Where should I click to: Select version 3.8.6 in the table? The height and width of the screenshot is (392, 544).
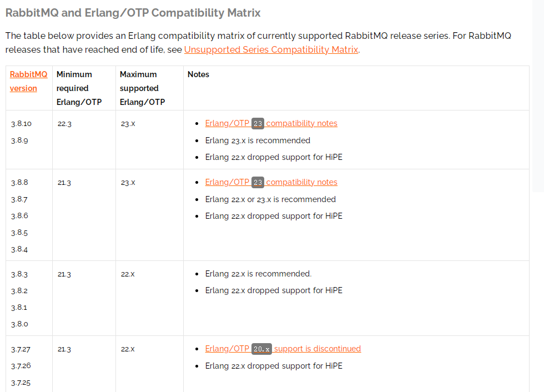(19, 216)
